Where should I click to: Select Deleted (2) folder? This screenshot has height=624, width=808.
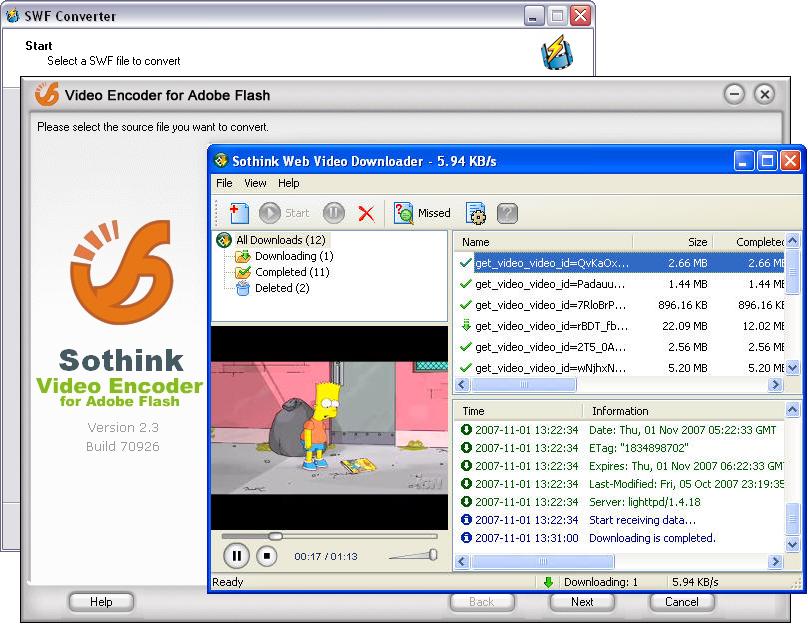click(x=282, y=288)
